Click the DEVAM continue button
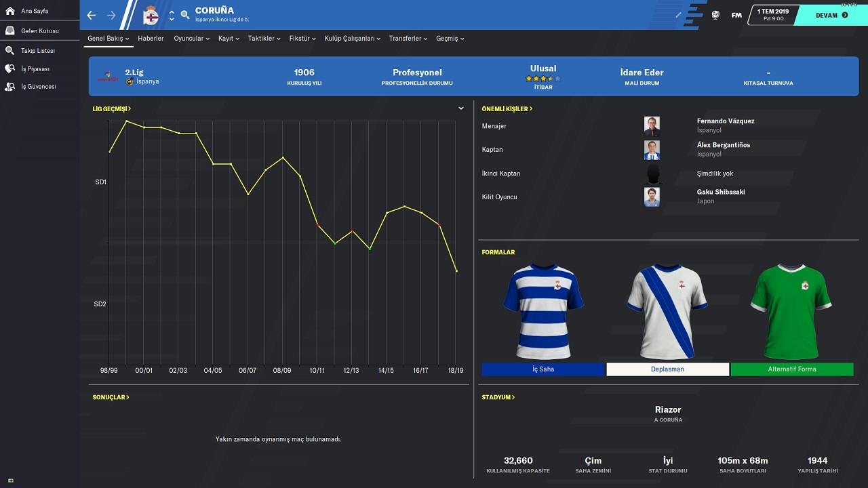 (x=831, y=15)
